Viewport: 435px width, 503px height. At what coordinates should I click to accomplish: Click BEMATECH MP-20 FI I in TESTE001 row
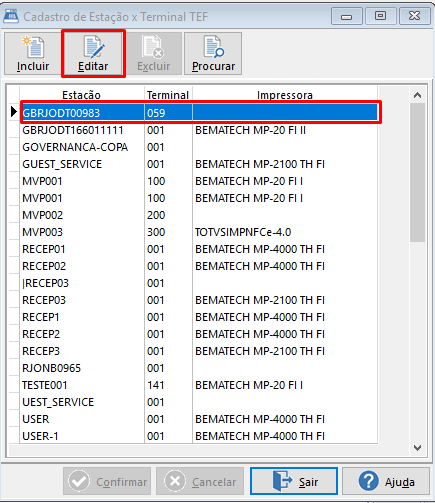[x=249, y=385]
